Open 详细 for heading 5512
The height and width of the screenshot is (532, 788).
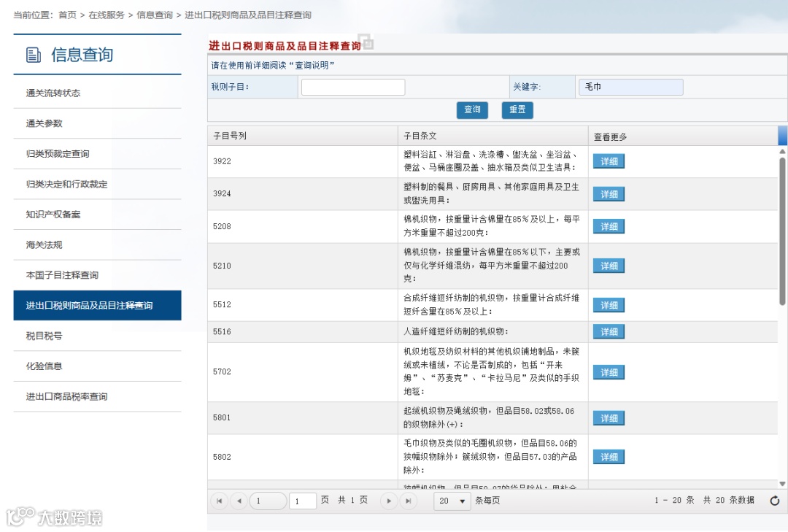tap(609, 305)
